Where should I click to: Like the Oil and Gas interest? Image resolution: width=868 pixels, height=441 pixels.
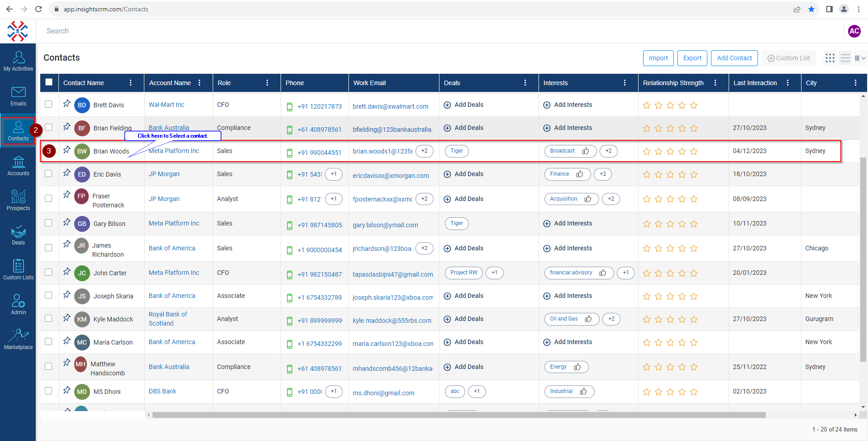588,319
